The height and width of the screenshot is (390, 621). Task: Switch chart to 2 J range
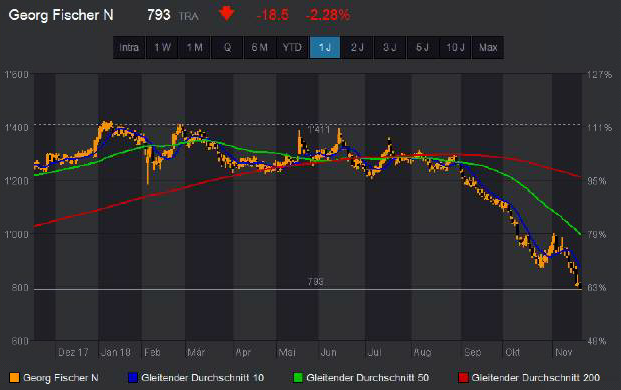(357, 48)
